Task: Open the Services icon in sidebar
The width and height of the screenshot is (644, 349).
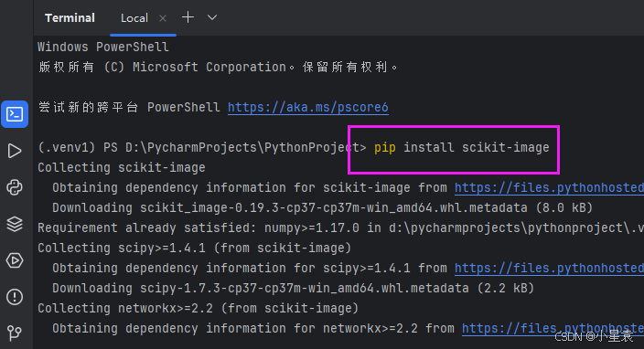Action: pyautogui.click(x=15, y=260)
